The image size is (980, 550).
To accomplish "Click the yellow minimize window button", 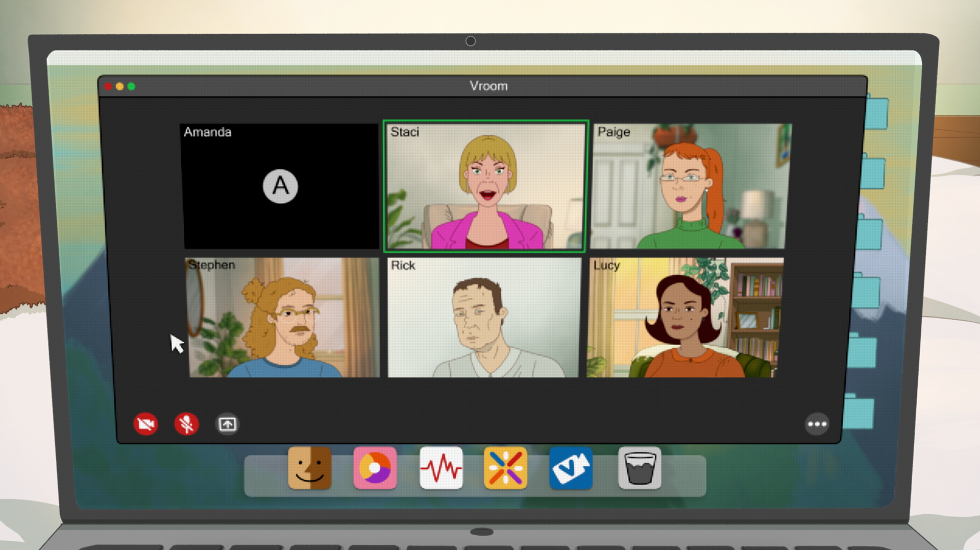I will click(x=119, y=86).
